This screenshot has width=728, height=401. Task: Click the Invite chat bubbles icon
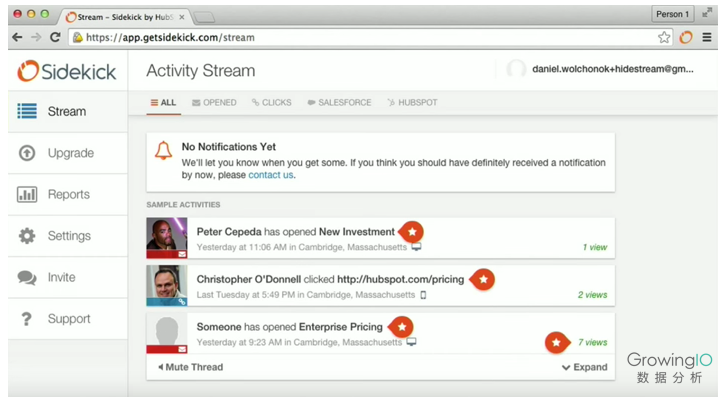click(x=27, y=278)
